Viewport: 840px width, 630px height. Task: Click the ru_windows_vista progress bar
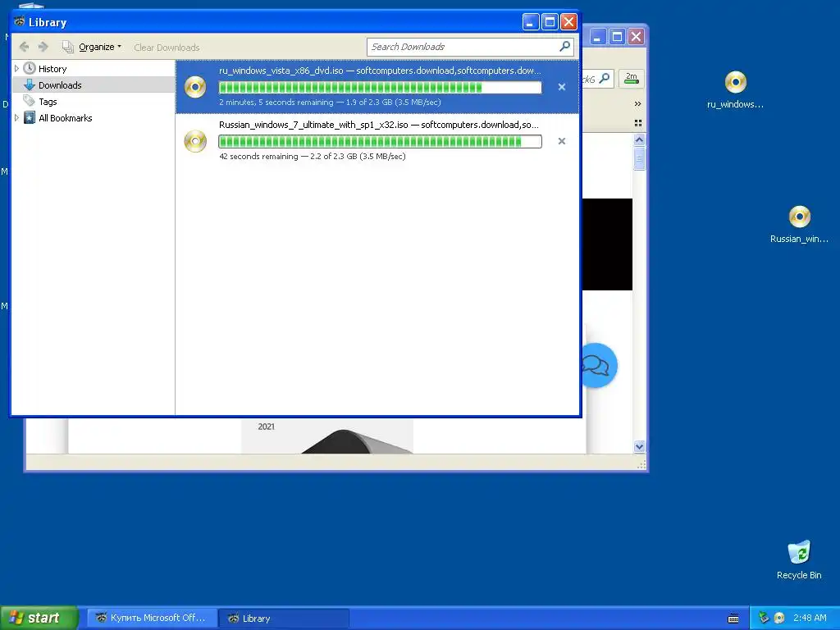(381, 87)
